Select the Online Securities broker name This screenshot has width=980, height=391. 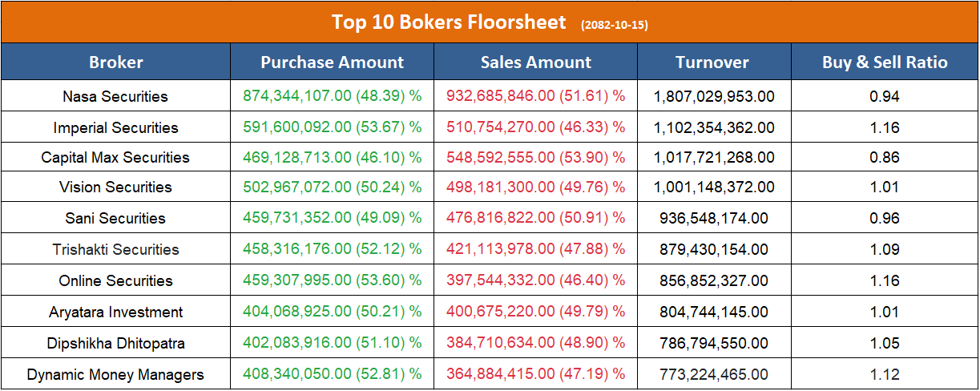[x=115, y=281]
